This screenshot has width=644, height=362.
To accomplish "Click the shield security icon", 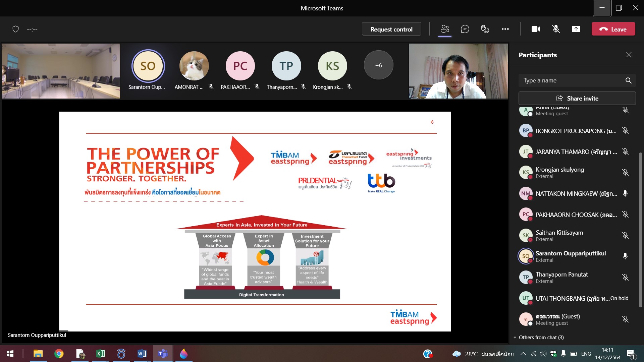I will coord(15,29).
